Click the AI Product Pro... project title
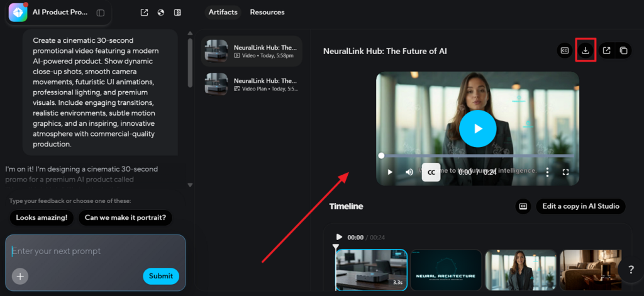Viewport: 644px width, 296px height. point(60,13)
